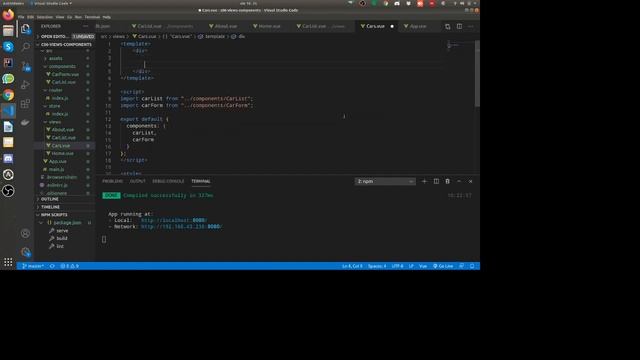640x360 pixels.
Task: Open the File menu
Action: [21, 17]
